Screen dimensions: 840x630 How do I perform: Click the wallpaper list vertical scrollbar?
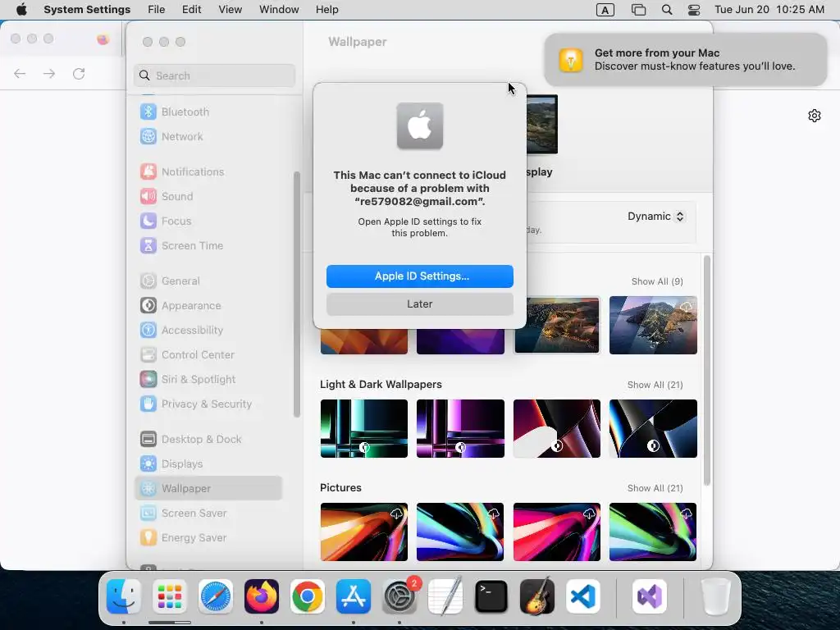(707, 371)
